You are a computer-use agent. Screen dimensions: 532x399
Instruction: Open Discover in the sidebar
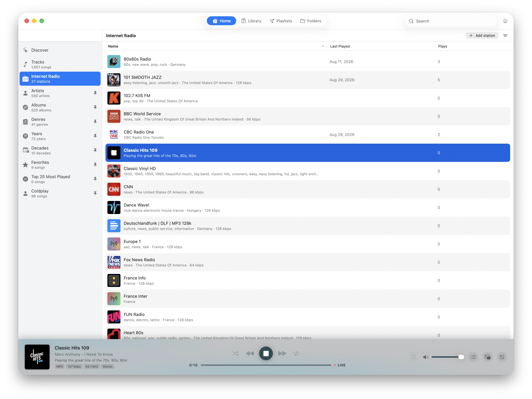pos(60,50)
